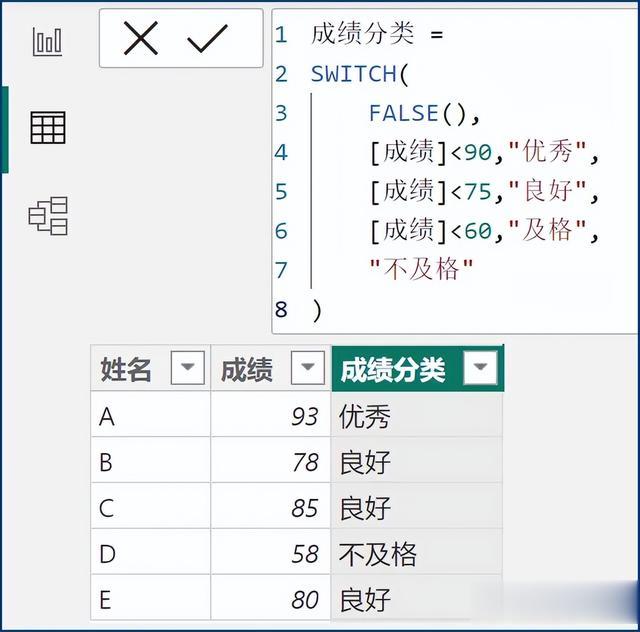
Task: Cancel the formula with X button
Action: (141, 38)
